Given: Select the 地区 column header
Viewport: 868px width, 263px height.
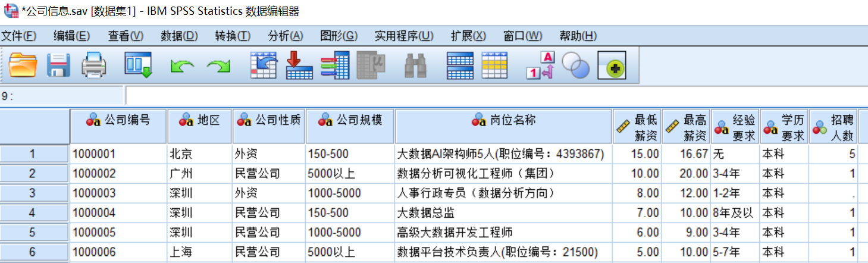Looking at the screenshot, I should point(200,126).
